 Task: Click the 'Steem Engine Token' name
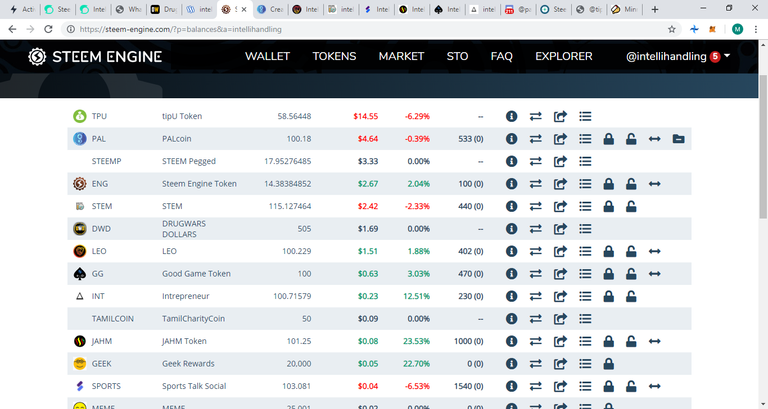click(199, 184)
